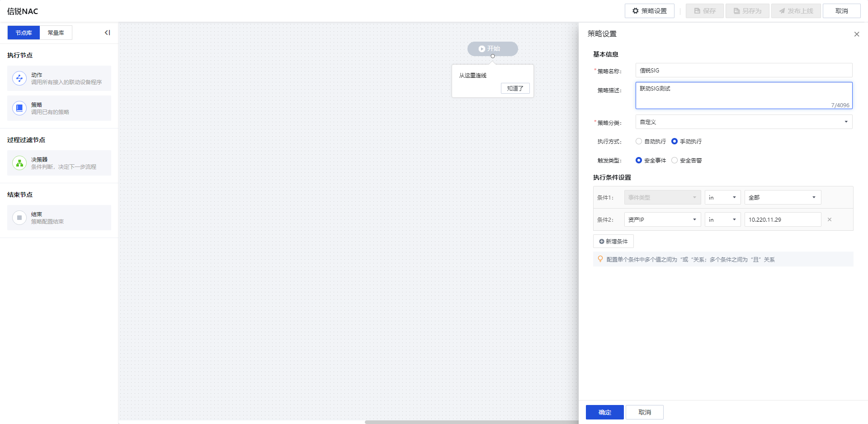Open 策略设置 from the top toolbar
This screenshot has height=424, width=868.
649,11
